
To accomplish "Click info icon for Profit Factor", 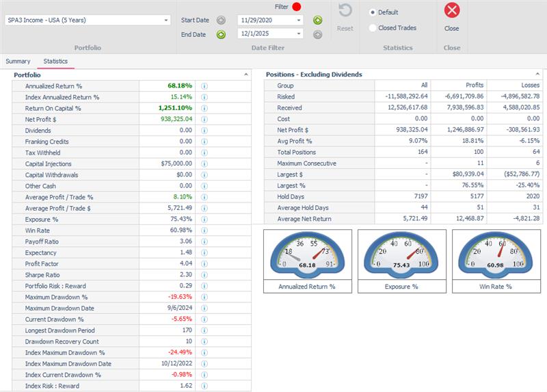I will [x=204, y=264].
